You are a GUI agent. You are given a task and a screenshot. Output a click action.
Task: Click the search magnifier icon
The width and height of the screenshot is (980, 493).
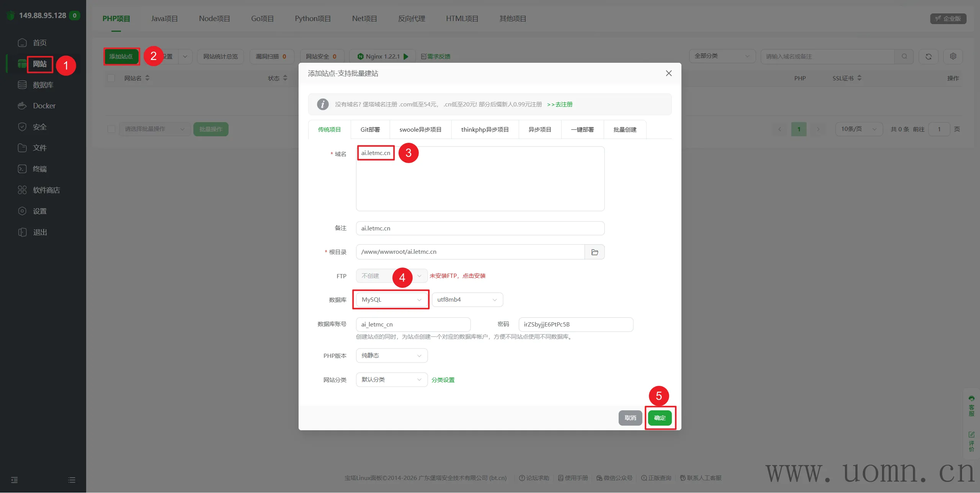coord(904,56)
